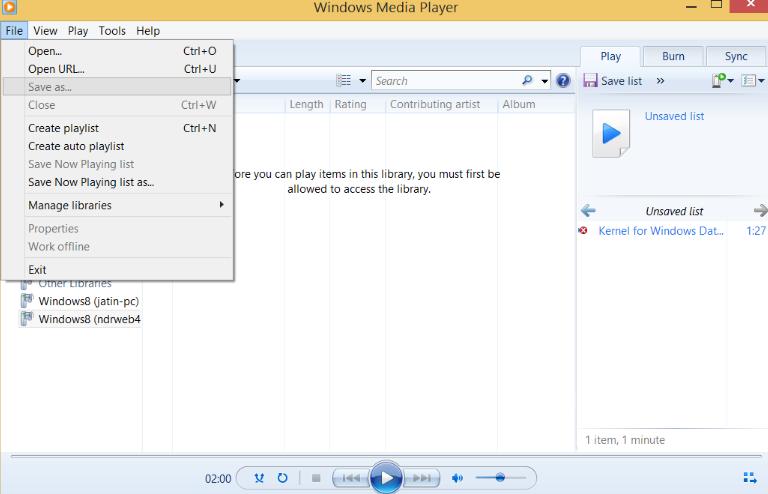The width and height of the screenshot is (768, 494).
Task: Turn shuffle on
Action: 259,478
